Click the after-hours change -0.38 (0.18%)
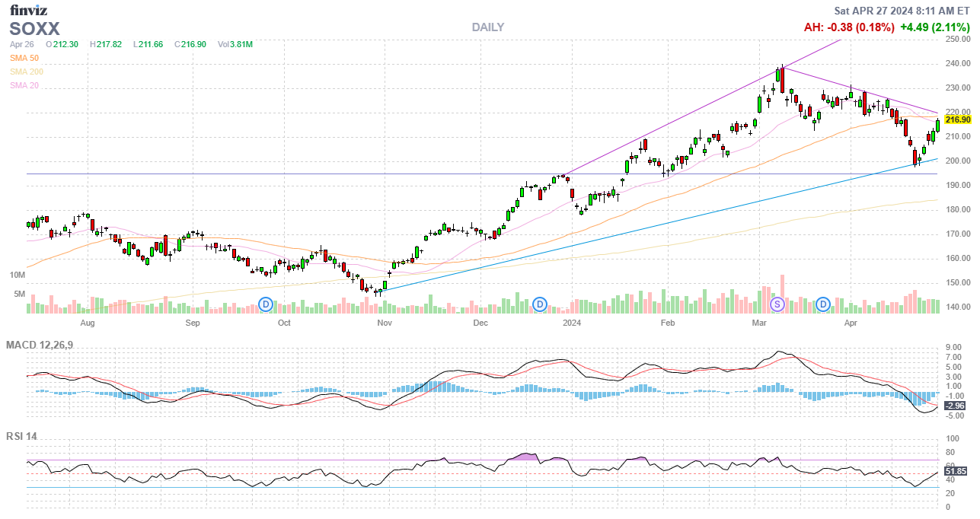Image resolution: width=980 pixels, height=519 pixels. (x=849, y=27)
